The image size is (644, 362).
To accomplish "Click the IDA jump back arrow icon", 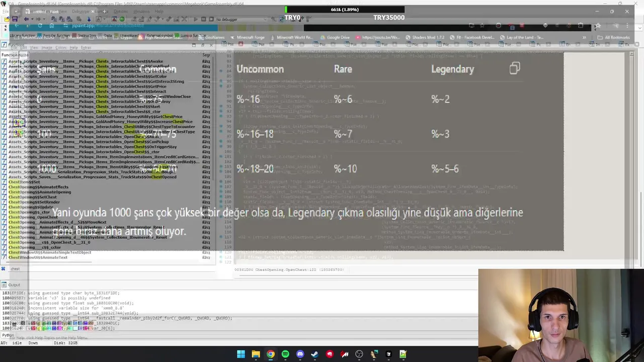I will (x=26, y=19).
